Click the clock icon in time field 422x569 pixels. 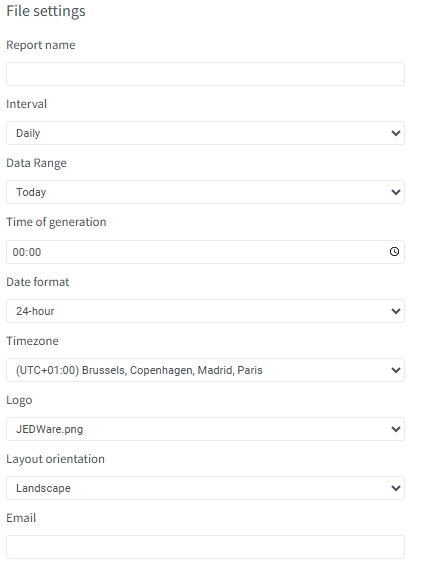[x=394, y=251]
